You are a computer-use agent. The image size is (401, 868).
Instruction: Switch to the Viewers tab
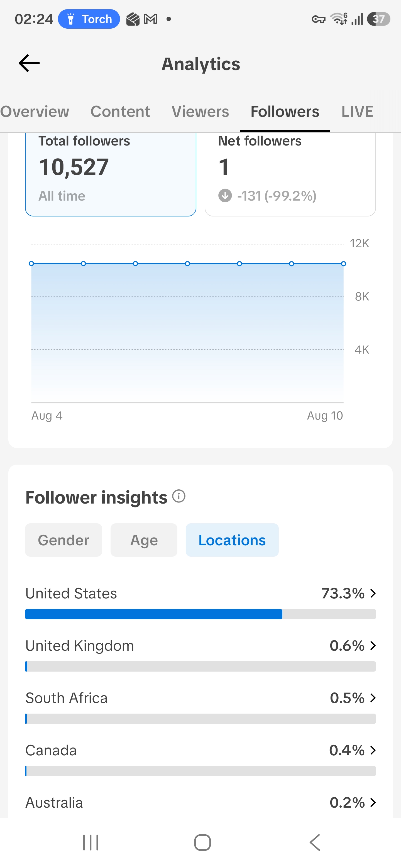click(200, 112)
